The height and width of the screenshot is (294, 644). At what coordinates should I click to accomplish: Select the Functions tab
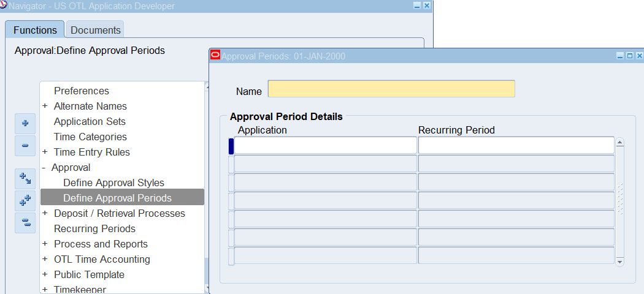coord(35,30)
